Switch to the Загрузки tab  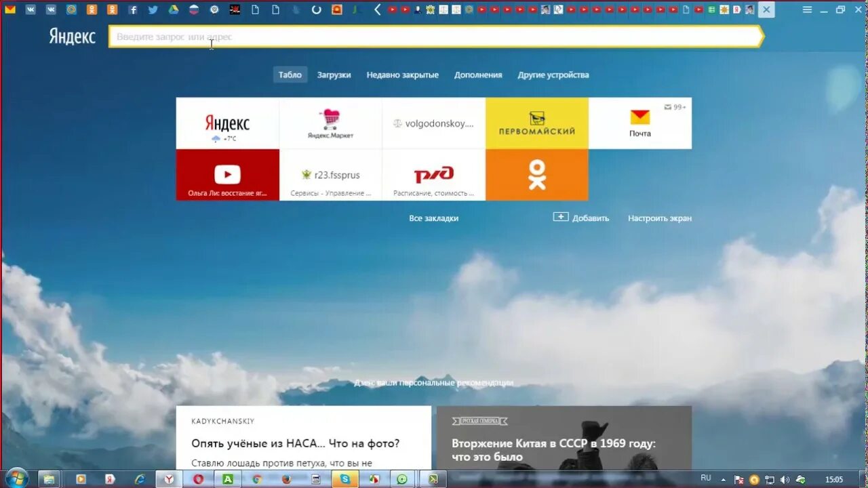[334, 75]
